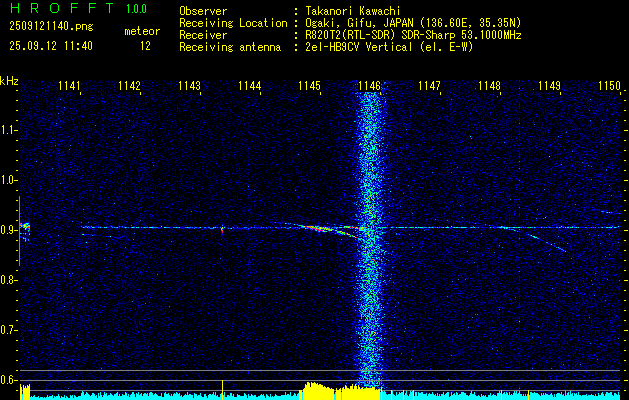
Task: Click the small red spike near 1143.5
Action: click(222, 230)
